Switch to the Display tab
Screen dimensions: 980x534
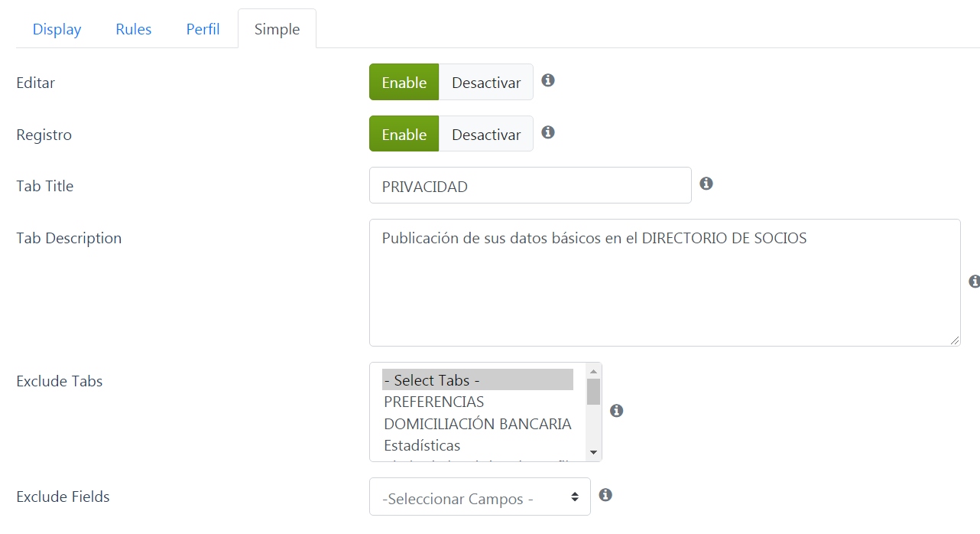coord(57,29)
